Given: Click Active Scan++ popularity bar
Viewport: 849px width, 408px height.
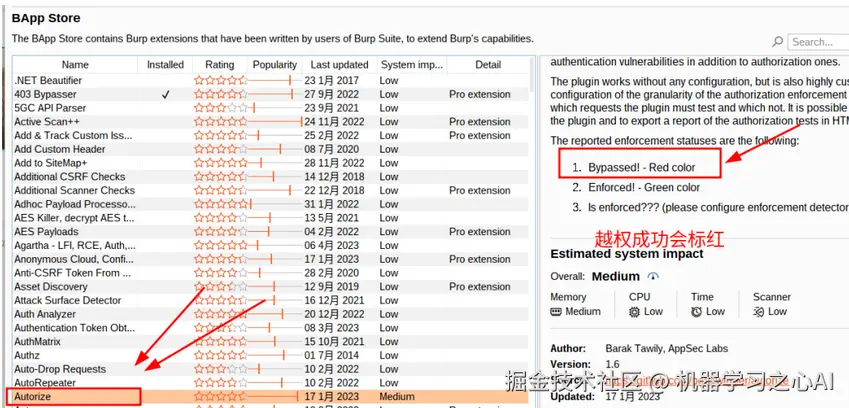Looking at the screenshot, I should tap(275, 122).
